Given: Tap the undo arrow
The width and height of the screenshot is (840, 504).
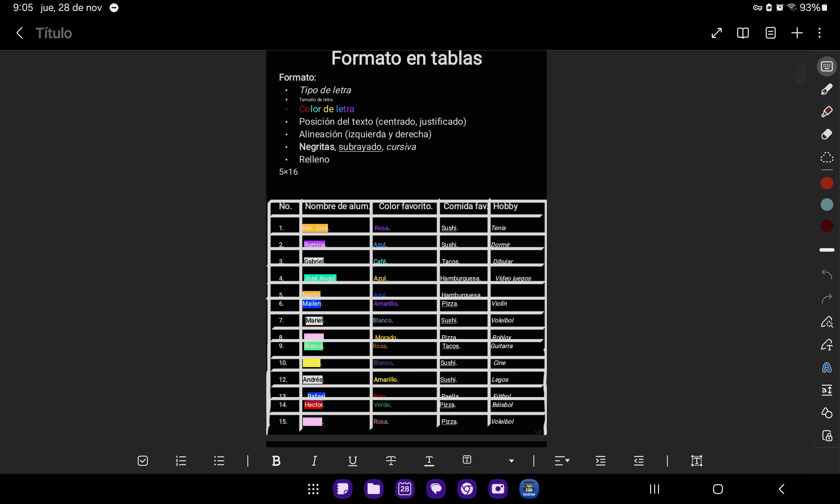Looking at the screenshot, I should coord(827,274).
